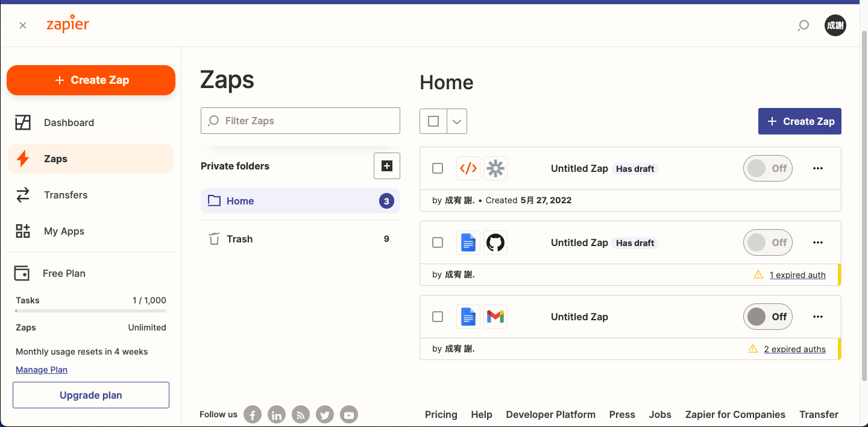
Task: Click Google Docs icon next to Gmail icon
Action: coord(468,317)
